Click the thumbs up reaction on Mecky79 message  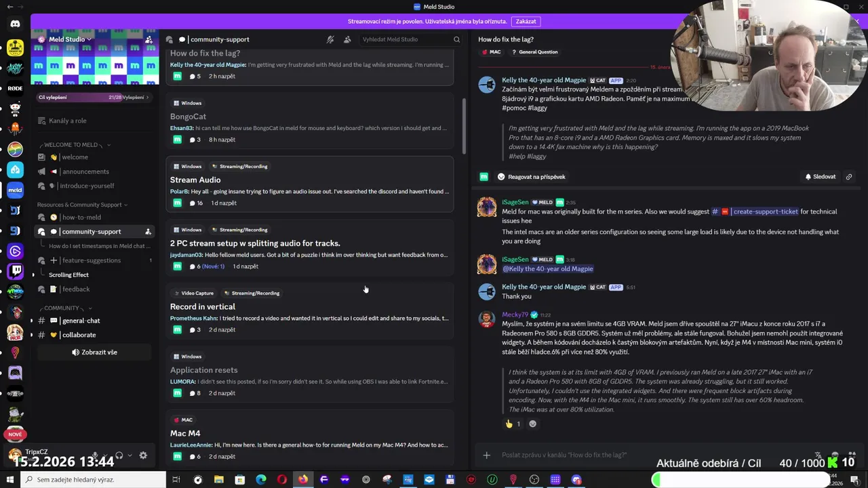coord(513,424)
